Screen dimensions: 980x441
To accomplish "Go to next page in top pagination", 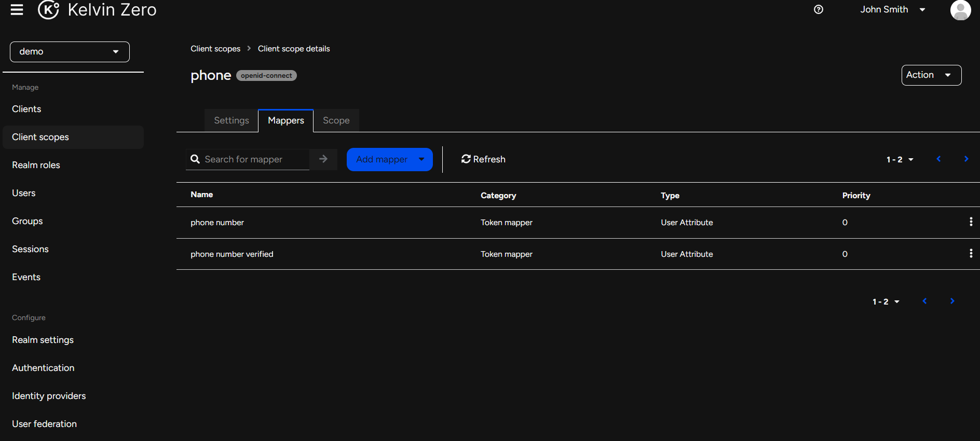I will 966,159.
